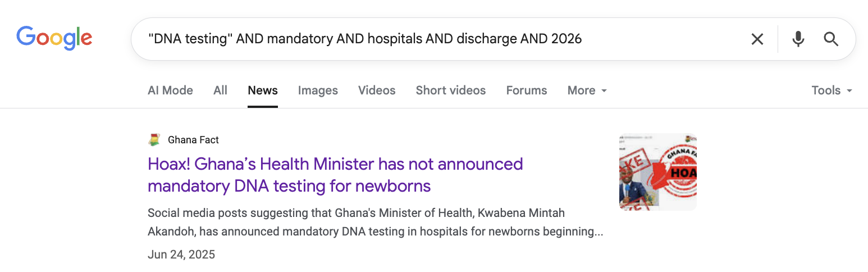This screenshot has height=272, width=868.
Task: Select the News tab
Action: (x=263, y=90)
